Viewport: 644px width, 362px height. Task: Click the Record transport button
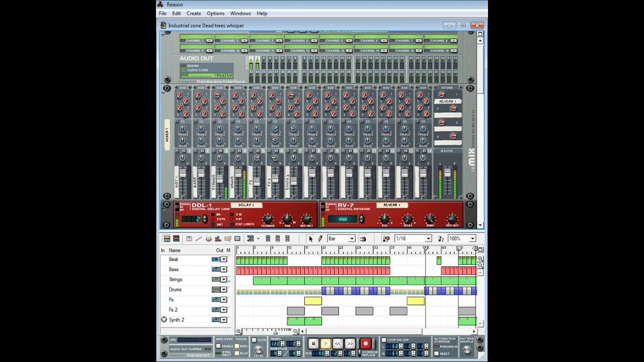(x=365, y=343)
